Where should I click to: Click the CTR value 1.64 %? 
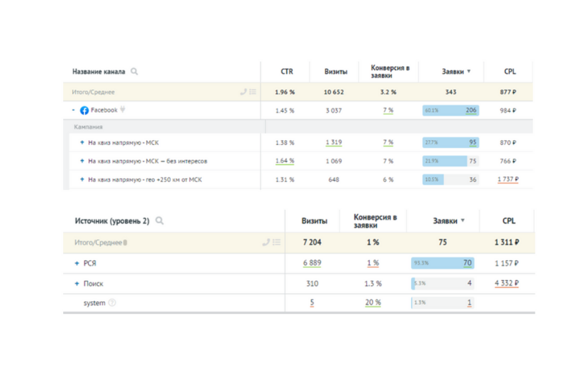click(x=285, y=161)
